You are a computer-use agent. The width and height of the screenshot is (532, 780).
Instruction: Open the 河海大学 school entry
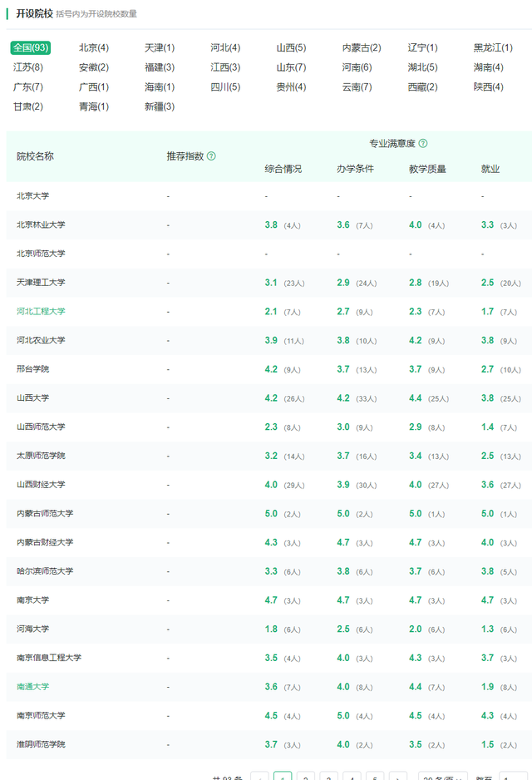pos(32,629)
